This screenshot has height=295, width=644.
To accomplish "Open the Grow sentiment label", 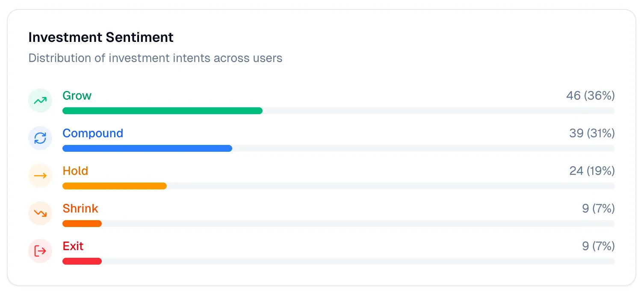I will [x=77, y=96].
